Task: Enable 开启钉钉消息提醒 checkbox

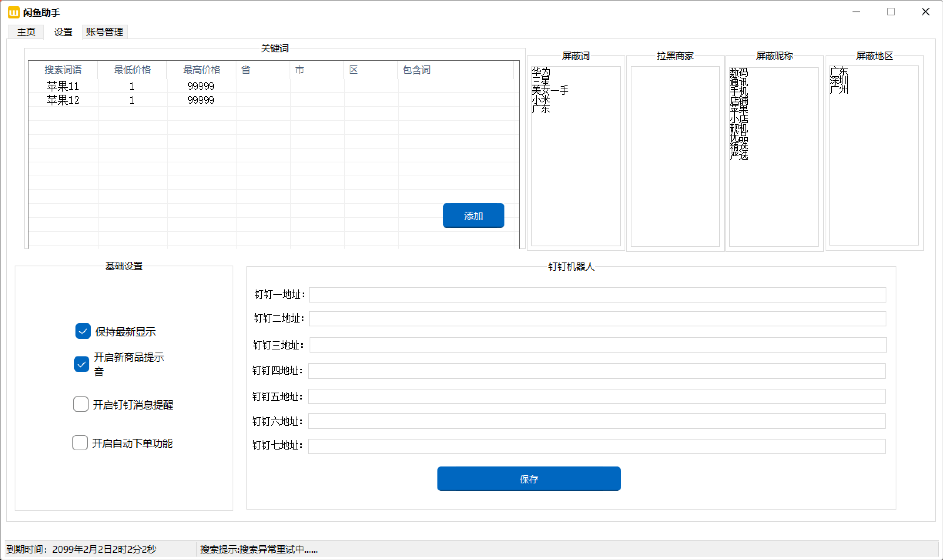Action: point(81,405)
